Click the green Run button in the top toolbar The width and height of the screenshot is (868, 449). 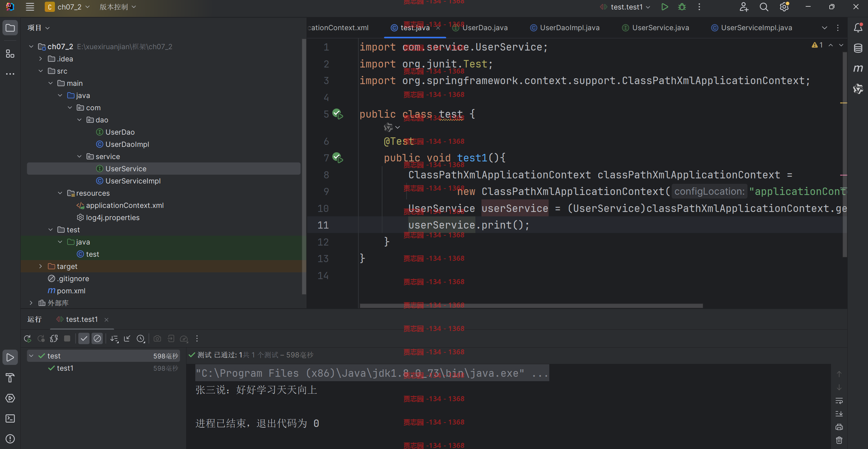[x=665, y=7]
